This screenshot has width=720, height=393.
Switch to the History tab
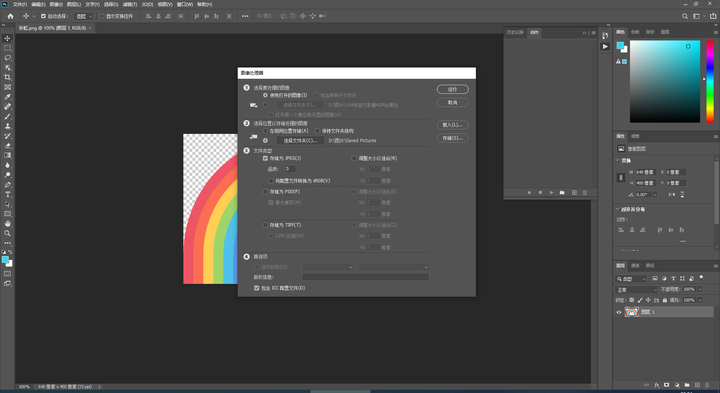(x=515, y=33)
